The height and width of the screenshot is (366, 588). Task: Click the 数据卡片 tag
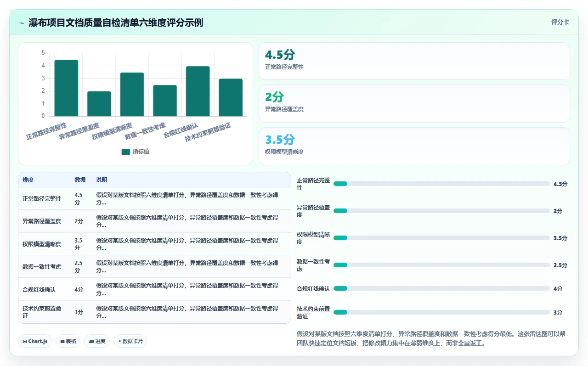pyautogui.click(x=130, y=341)
